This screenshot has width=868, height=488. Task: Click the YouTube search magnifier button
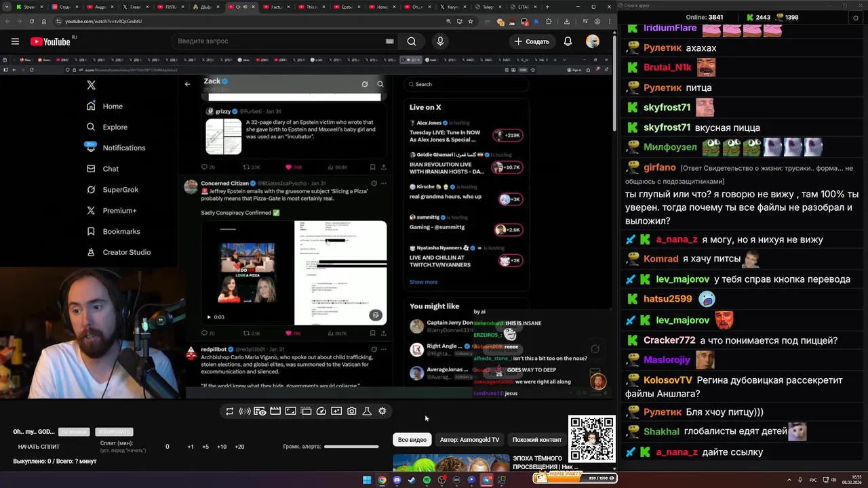click(412, 41)
